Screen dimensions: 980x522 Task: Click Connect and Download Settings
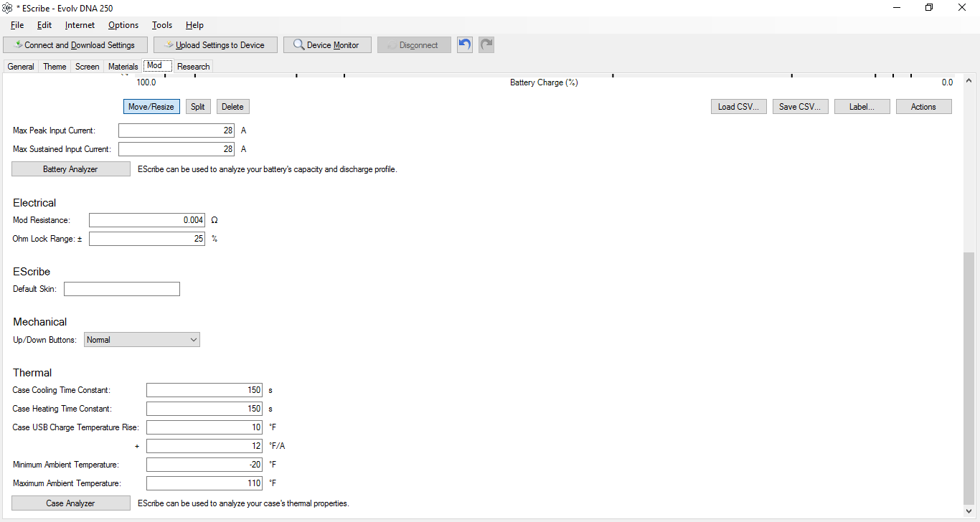75,45
